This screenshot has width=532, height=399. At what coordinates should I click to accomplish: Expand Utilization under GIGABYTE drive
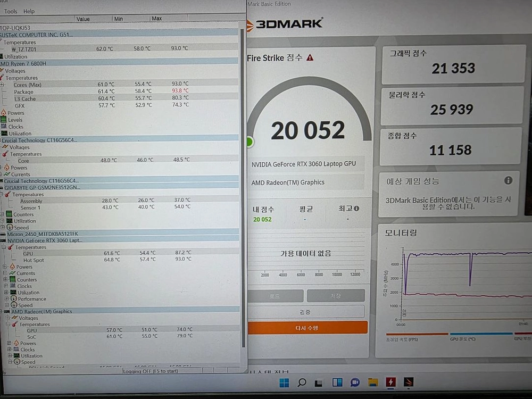(x=2, y=221)
